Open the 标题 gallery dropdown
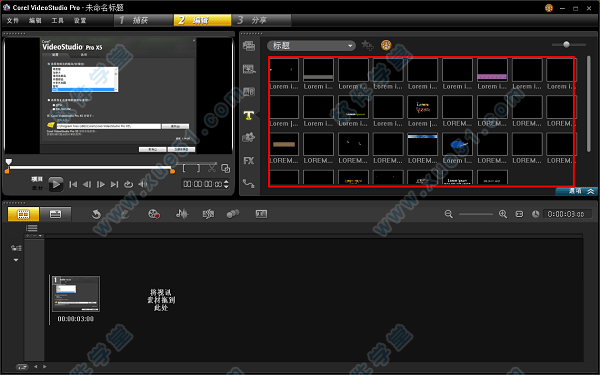 (311, 46)
